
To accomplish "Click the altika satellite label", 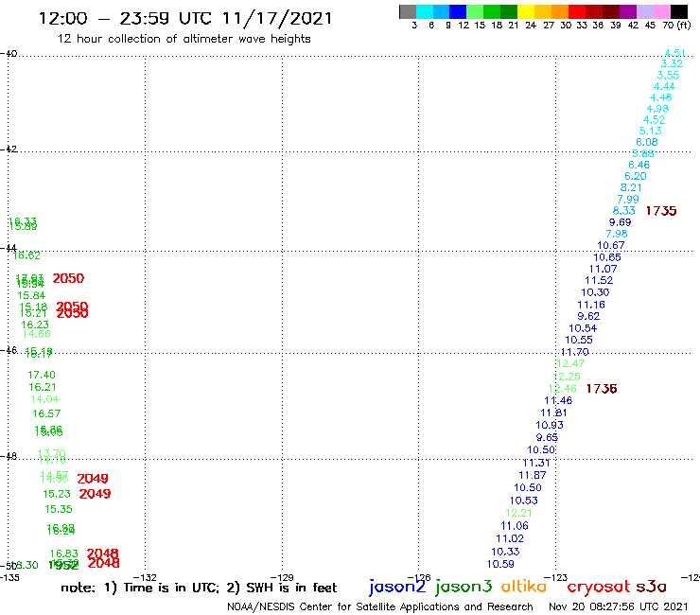I will [x=523, y=587].
